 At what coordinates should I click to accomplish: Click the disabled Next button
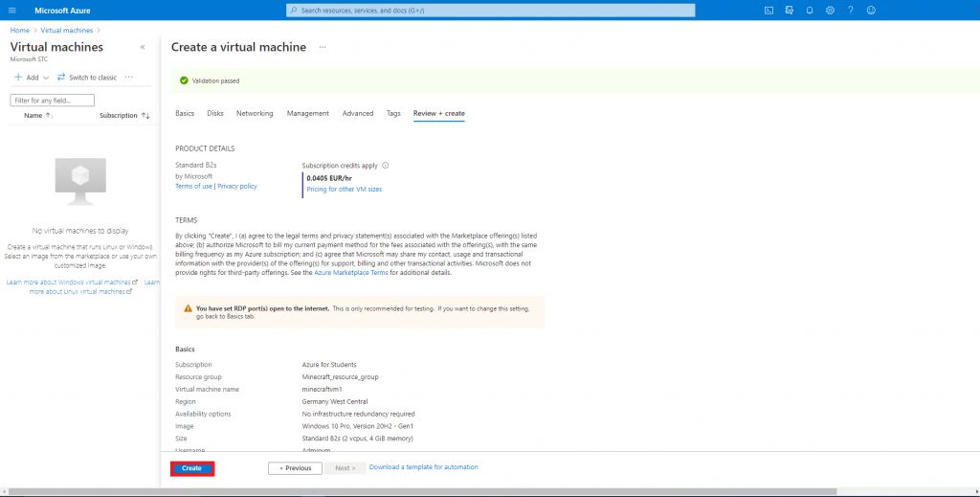pyautogui.click(x=345, y=468)
